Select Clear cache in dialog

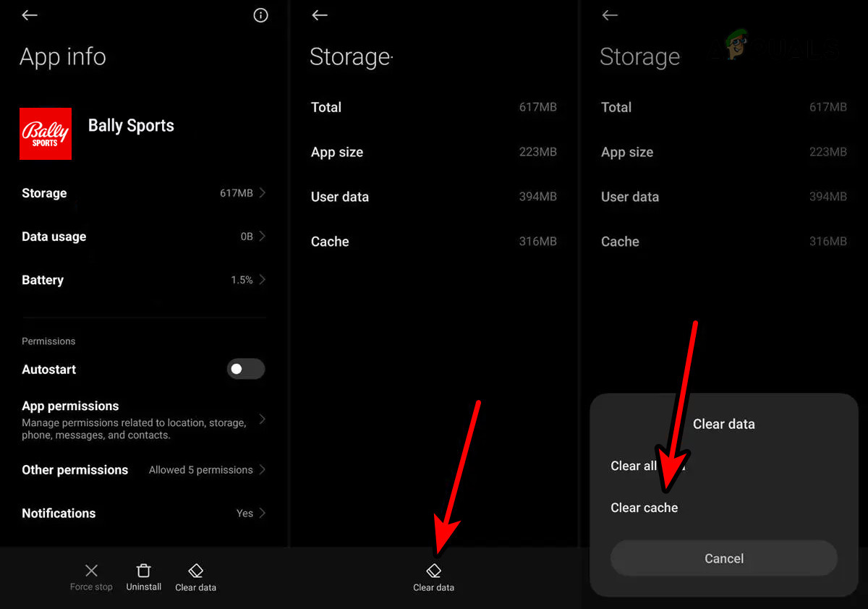(644, 508)
